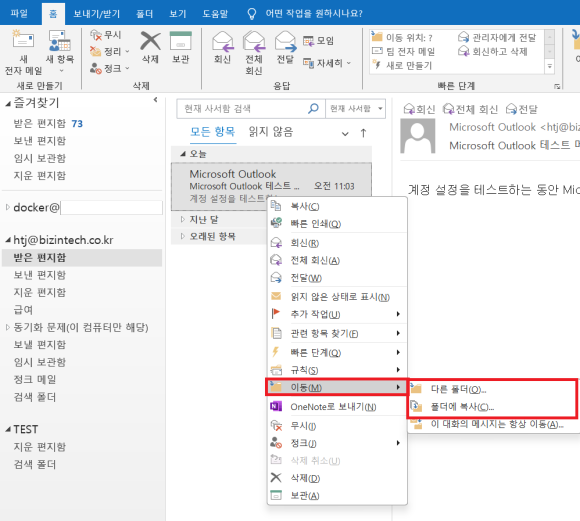Show 읽지 않음 unread filter
This screenshot has width=580, height=521.
[271, 132]
